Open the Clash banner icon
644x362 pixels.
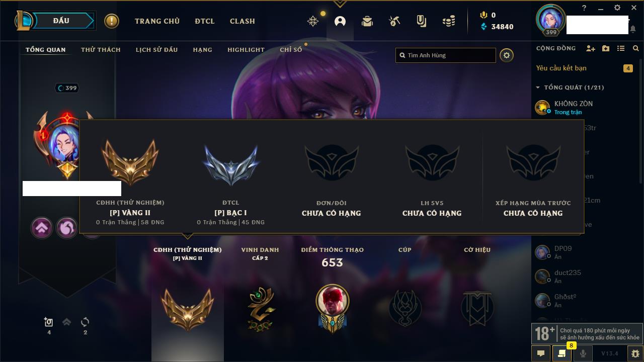point(422,21)
